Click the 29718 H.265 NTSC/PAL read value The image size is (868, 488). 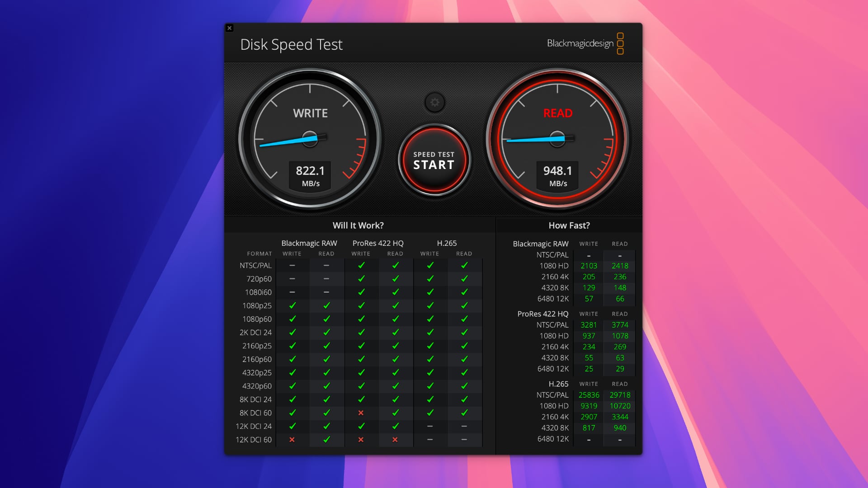[x=620, y=395]
